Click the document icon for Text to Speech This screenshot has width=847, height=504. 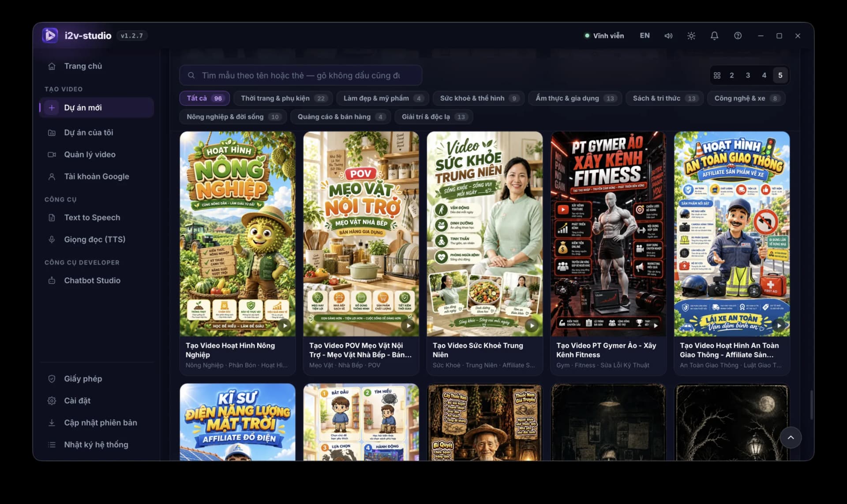(52, 217)
